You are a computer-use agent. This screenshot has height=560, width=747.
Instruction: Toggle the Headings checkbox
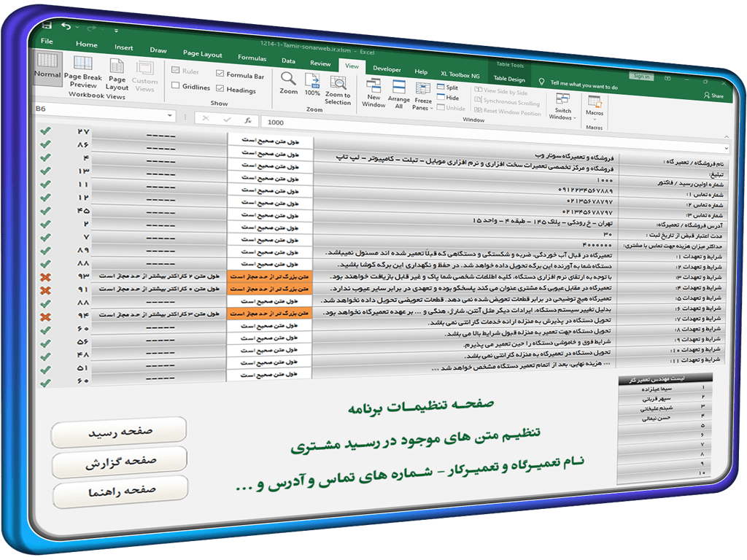220,88
